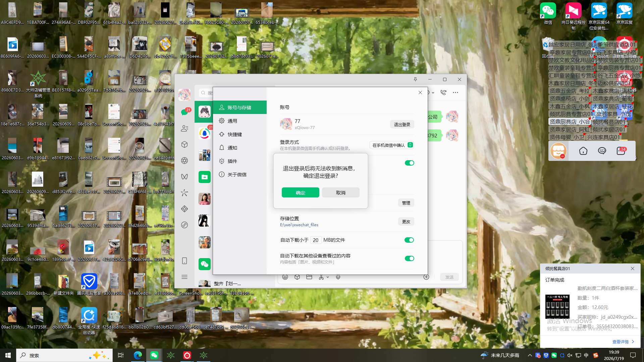The width and height of the screenshot is (644, 362).
Task: Open 查看详情 in order notification
Action: (x=623, y=342)
